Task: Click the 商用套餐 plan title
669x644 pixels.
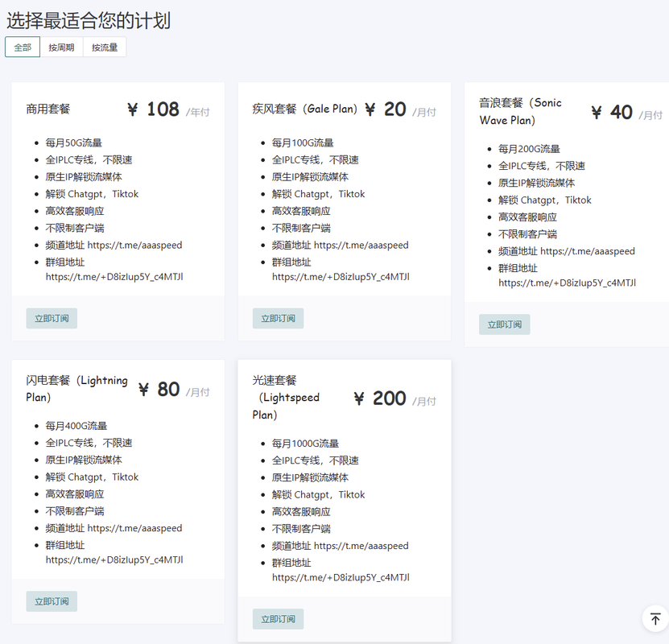Action: coord(48,109)
